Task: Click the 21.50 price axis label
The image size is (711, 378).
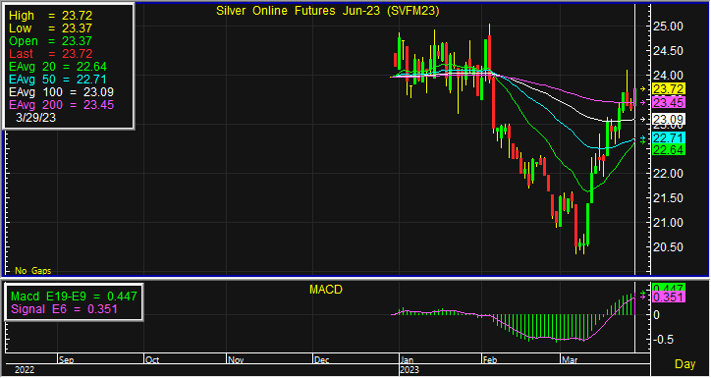Action: [x=667, y=198]
